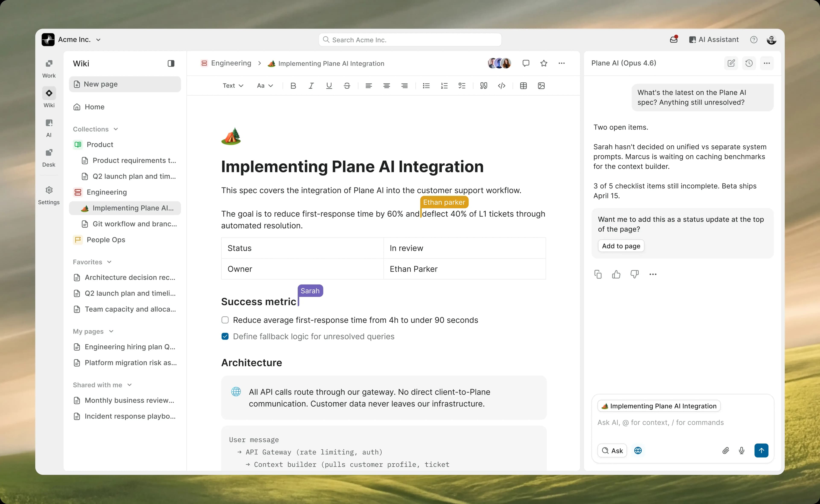820x504 pixels.
Task: Start voice input for AI prompt
Action: (x=742, y=451)
